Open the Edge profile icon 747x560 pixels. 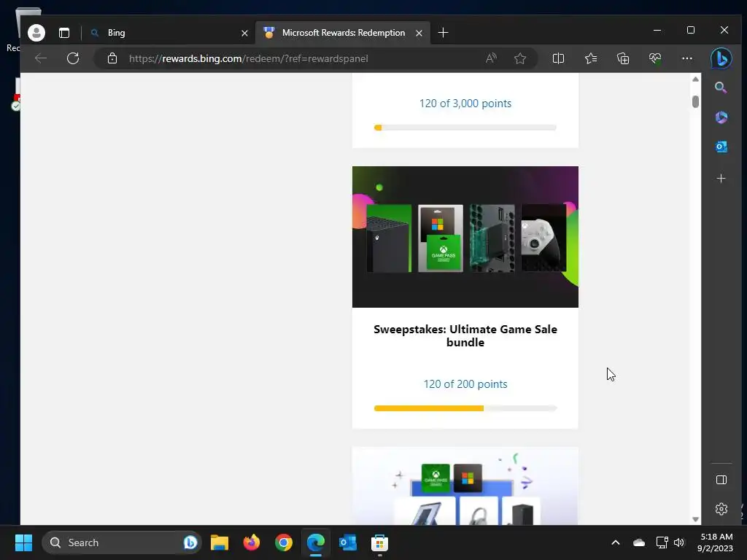pyautogui.click(x=36, y=33)
